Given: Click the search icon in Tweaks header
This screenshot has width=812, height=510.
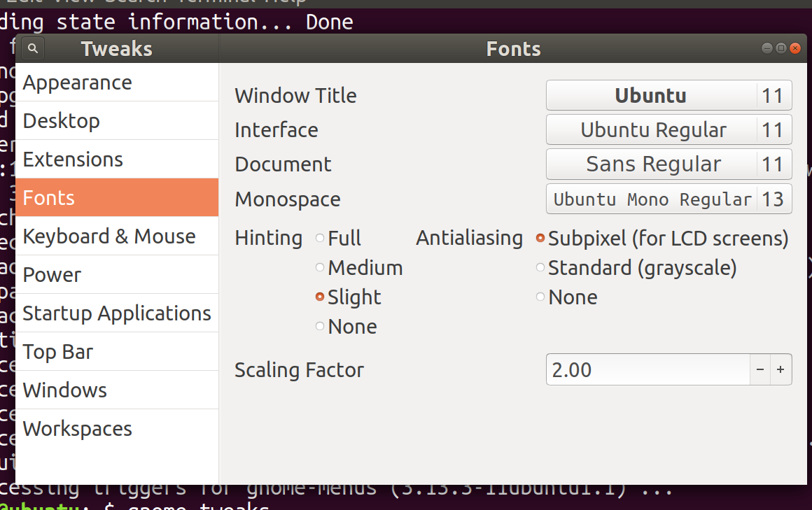Looking at the screenshot, I should (33, 48).
